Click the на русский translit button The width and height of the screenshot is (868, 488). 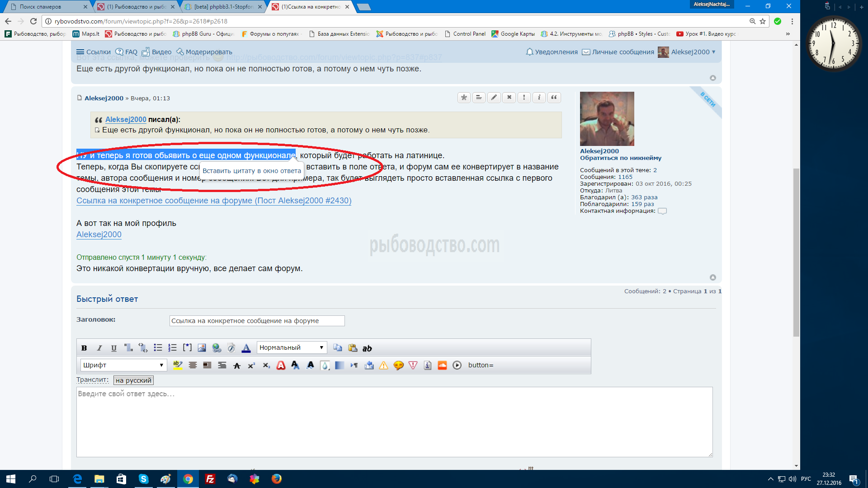133,380
